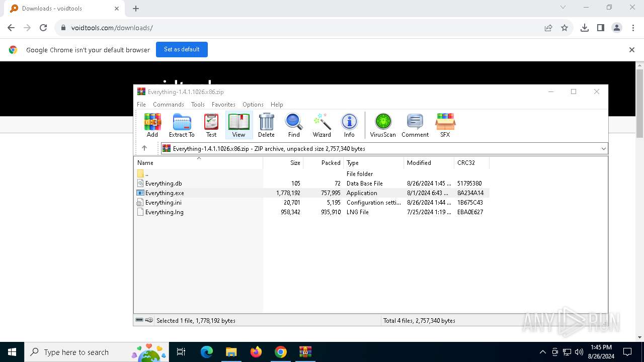Click the key password icon in status bar
Viewport: 644px width, 362px height.
pos(149,320)
